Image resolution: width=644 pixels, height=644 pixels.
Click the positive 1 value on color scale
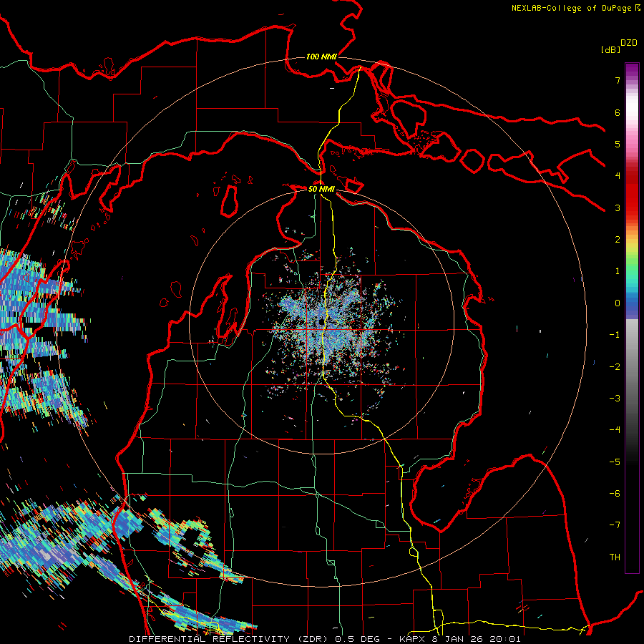tap(618, 271)
